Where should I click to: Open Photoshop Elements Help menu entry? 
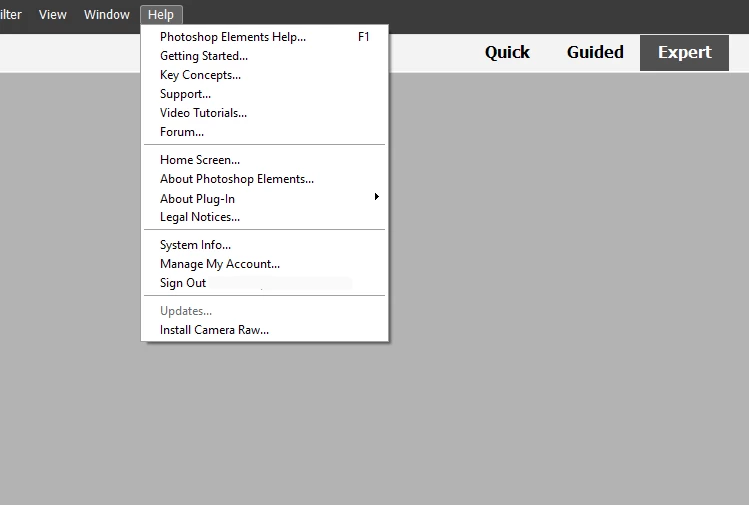click(x=265, y=37)
